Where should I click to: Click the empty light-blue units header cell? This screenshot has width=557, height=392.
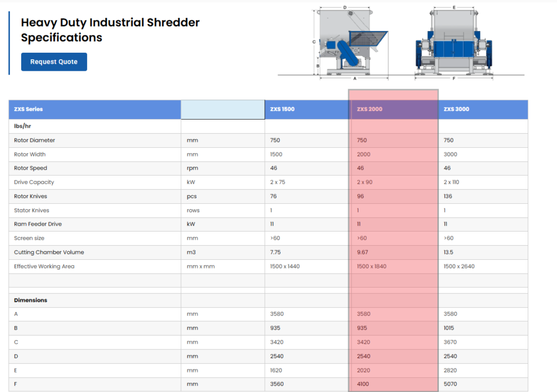(222, 109)
